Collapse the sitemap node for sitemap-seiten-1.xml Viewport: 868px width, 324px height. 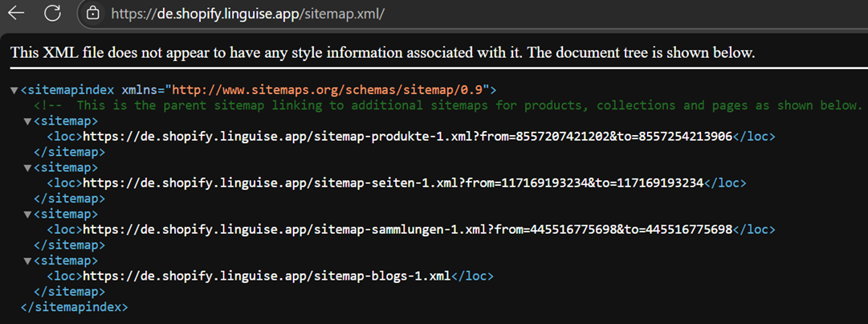pos(26,167)
